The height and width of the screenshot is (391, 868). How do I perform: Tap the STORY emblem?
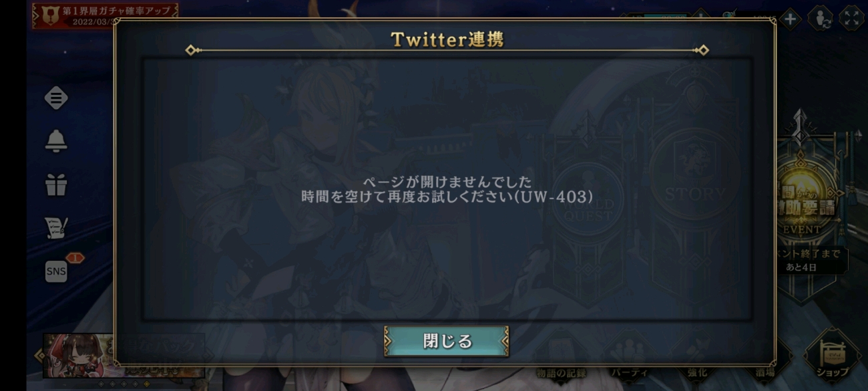pyautogui.click(x=694, y=194)
